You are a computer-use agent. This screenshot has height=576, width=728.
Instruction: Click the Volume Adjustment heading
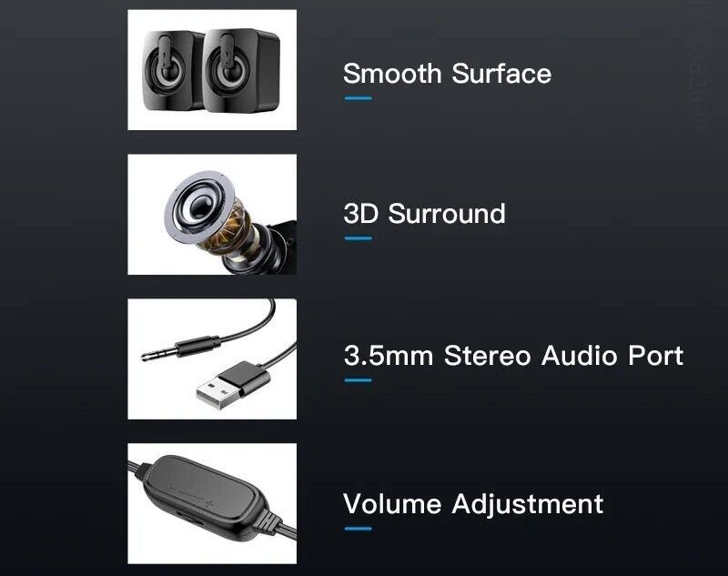[x=473, y=503]
